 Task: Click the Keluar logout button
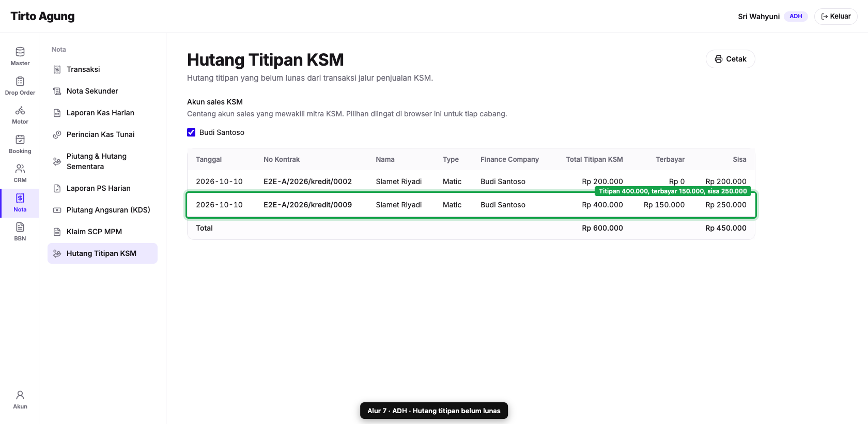[835, 17]
